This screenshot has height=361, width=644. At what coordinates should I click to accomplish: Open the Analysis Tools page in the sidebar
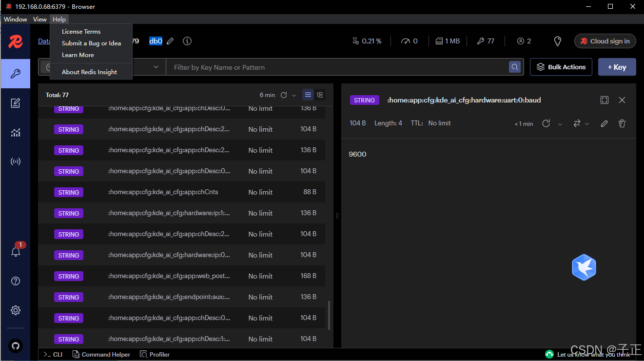(x=16, y=132)
